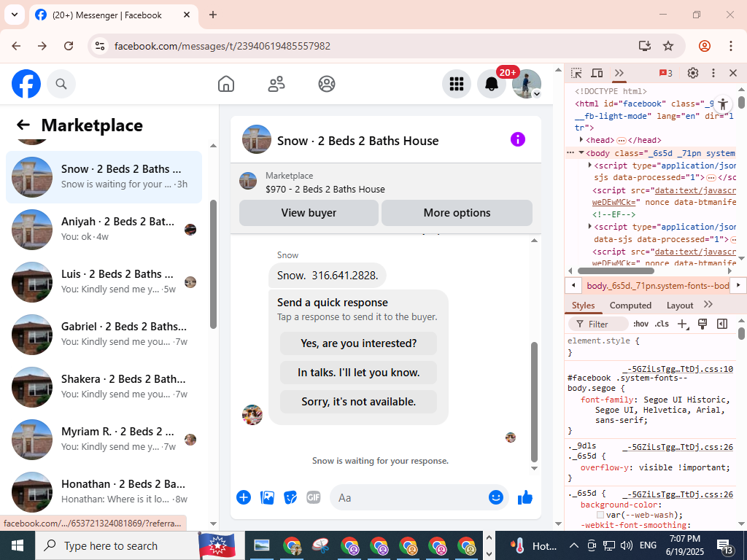Toggle the computed styles sidebar icon
This screenshot has width=747, height=560.
(722, 324)
